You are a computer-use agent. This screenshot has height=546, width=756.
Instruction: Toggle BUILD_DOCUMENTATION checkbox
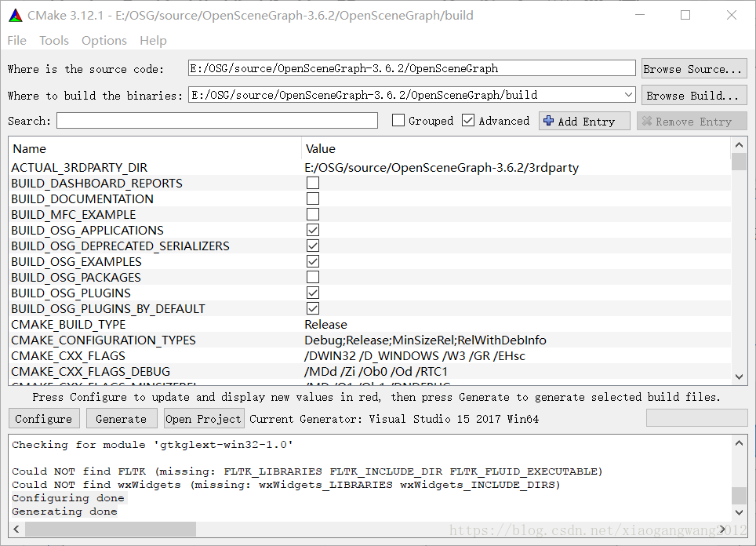[313, 198]
